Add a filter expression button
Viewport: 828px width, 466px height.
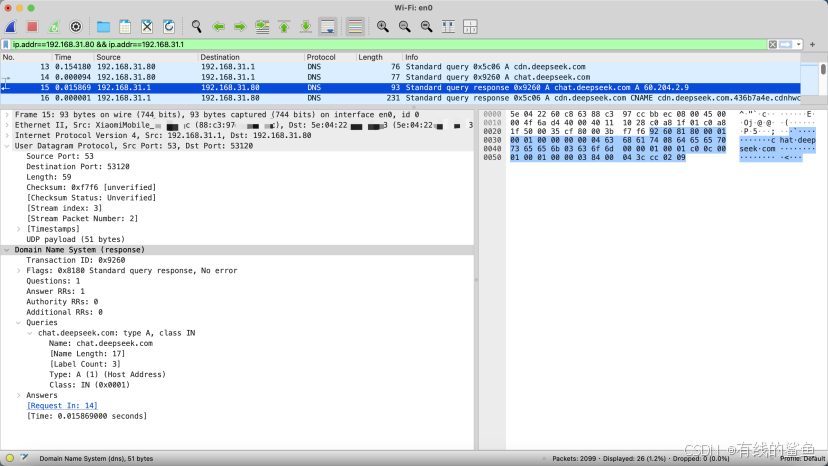click(813, 44)
